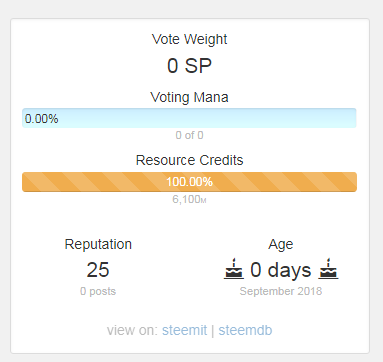Image resolution: width=383 pixels, height=362 pixels.
Task: Open the steemit profile link
Action: [184, 330]
